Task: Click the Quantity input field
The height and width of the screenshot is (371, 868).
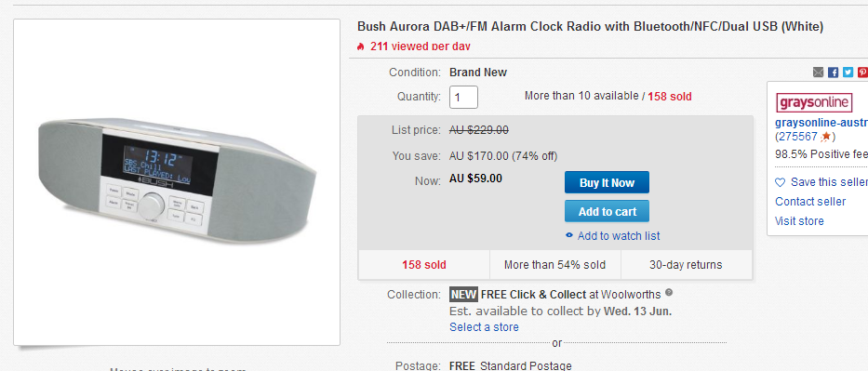Action: point(463,98)
